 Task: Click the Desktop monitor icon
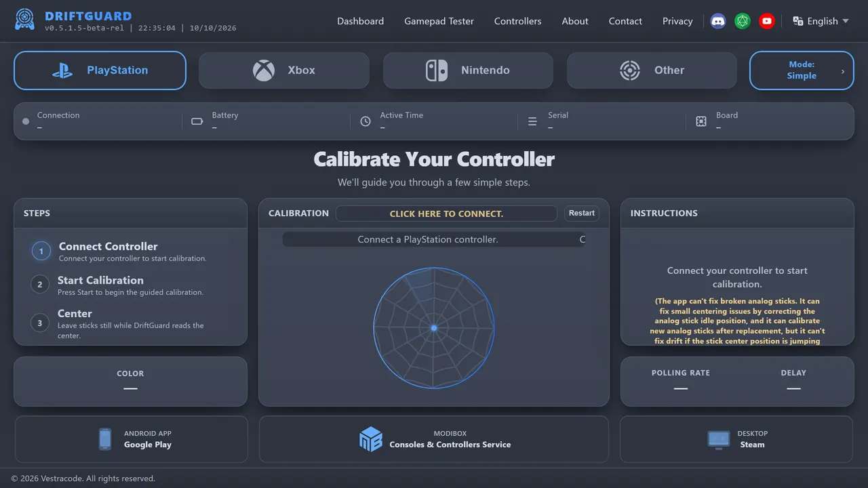click(719, 439)
